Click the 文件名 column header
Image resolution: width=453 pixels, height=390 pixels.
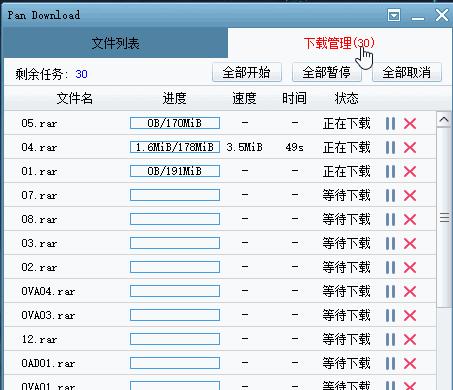click(75, 98)
